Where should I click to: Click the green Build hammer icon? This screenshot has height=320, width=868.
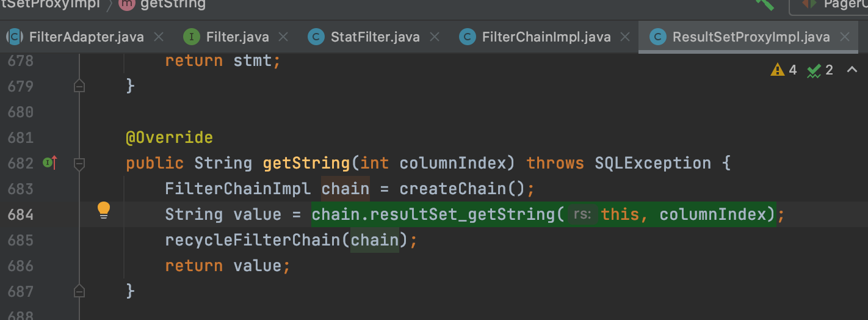point(765,3)
